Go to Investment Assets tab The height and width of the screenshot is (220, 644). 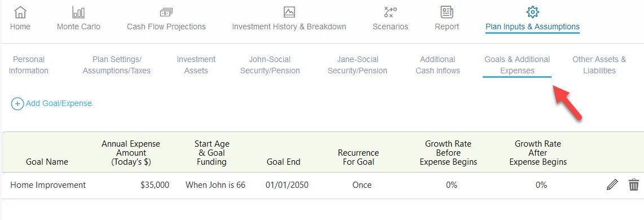coord(196,65)
